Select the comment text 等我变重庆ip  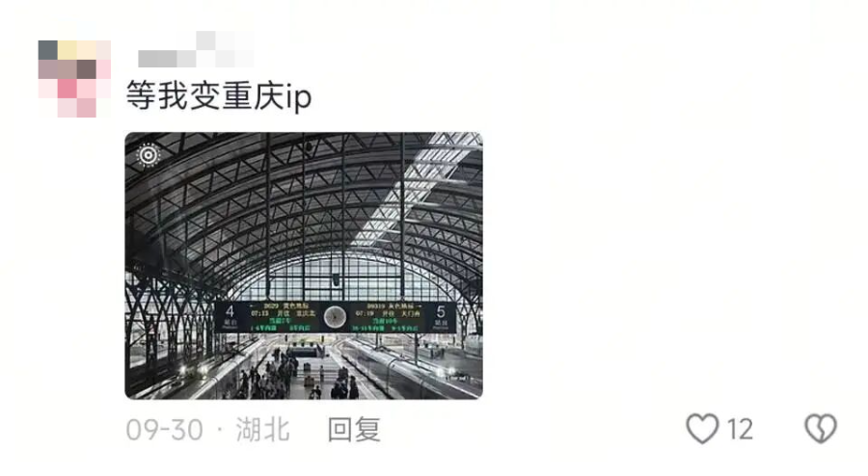pos(219,95)
